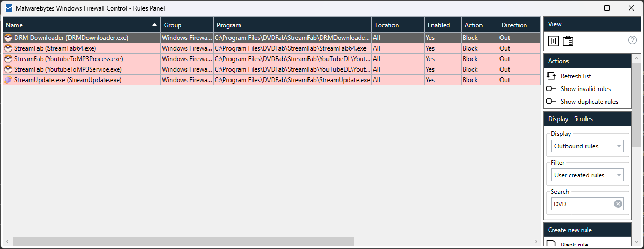Open help via the question mark icon
The width and height of the screenshot is (644, 249).
632,41
